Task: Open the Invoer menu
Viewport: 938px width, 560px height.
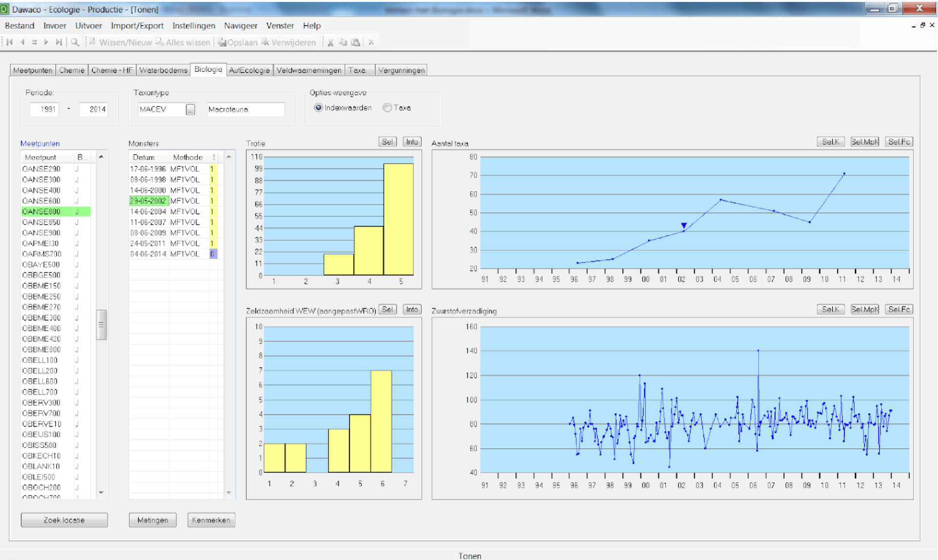Action: (55, 26)
